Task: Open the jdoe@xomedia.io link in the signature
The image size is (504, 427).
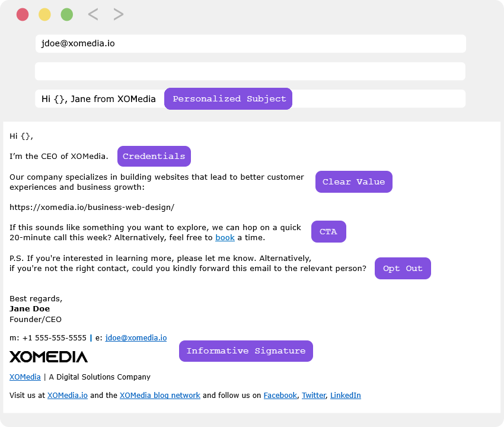Action: [x=136, y=338]
